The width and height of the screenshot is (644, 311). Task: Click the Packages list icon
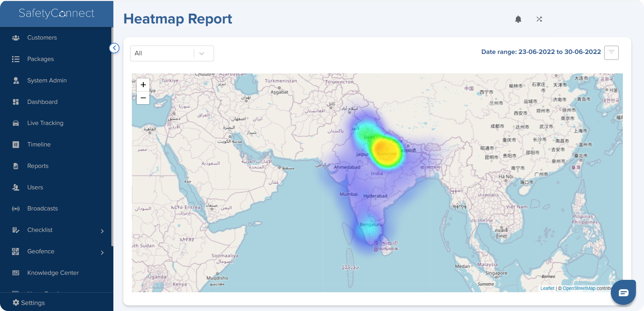(x=16, y=59)
